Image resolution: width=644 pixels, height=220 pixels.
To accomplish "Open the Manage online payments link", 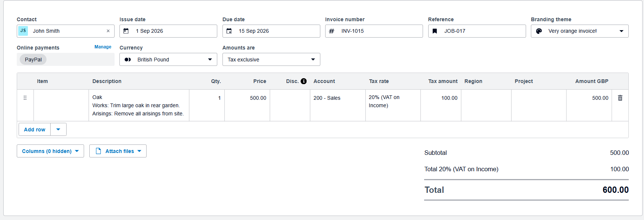I will [103, 47].
